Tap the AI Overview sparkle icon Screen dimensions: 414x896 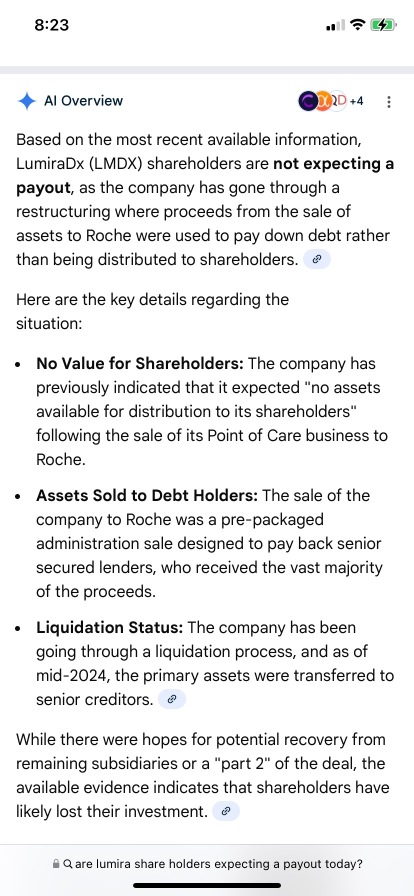point(27,101)
